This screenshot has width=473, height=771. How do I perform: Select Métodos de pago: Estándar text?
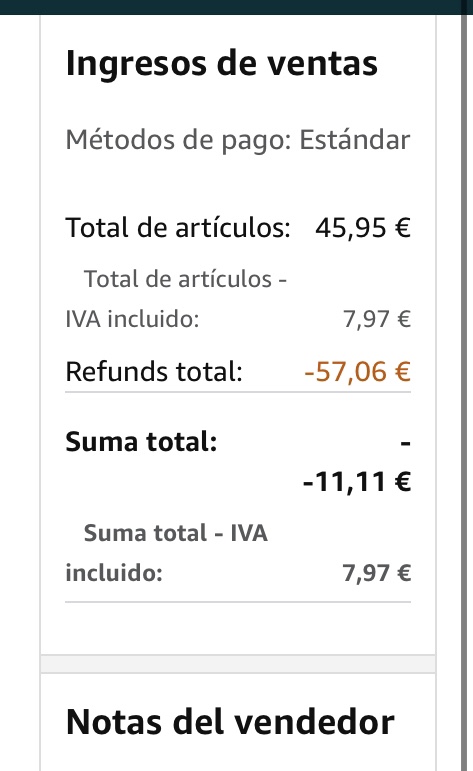[238, 141]
